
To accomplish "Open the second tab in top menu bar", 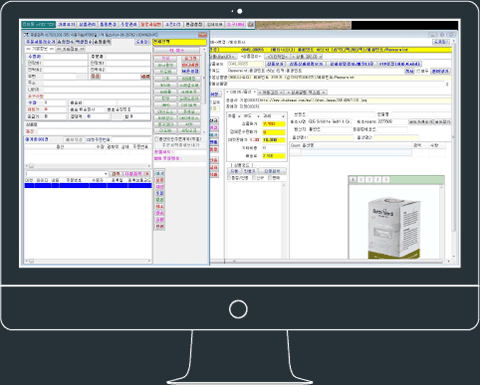I will coord(66,25).
